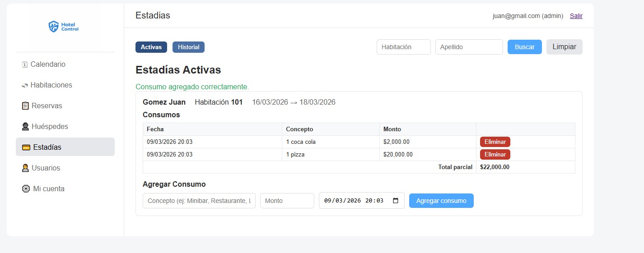Click the Estadías Activas heading
This screenshot has width=644, height=253.
178,70
